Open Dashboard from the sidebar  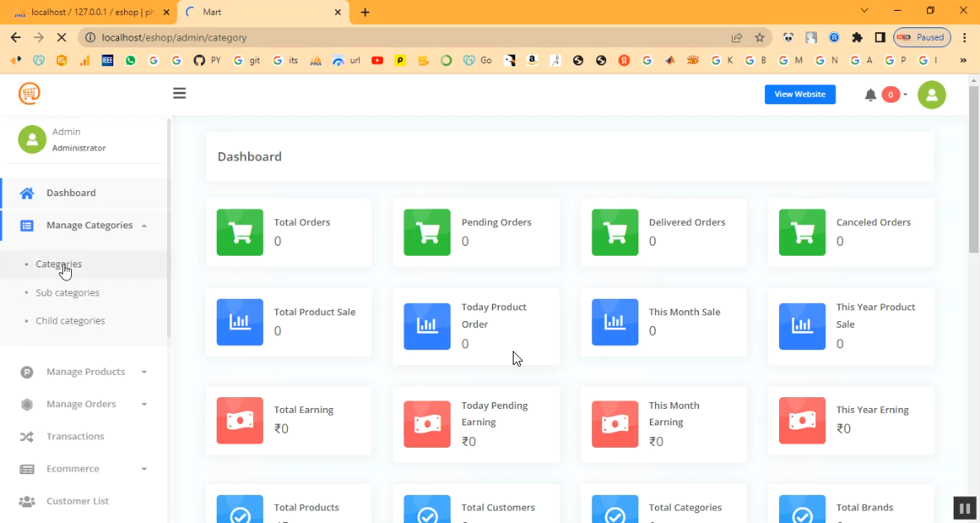point(71,193)
